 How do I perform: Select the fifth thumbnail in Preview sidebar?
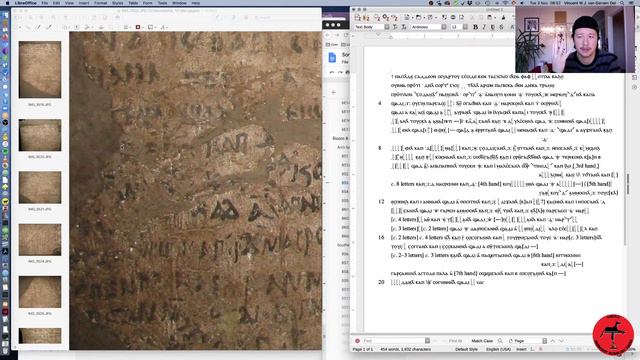pyautogui.click(x=40, y=292)
